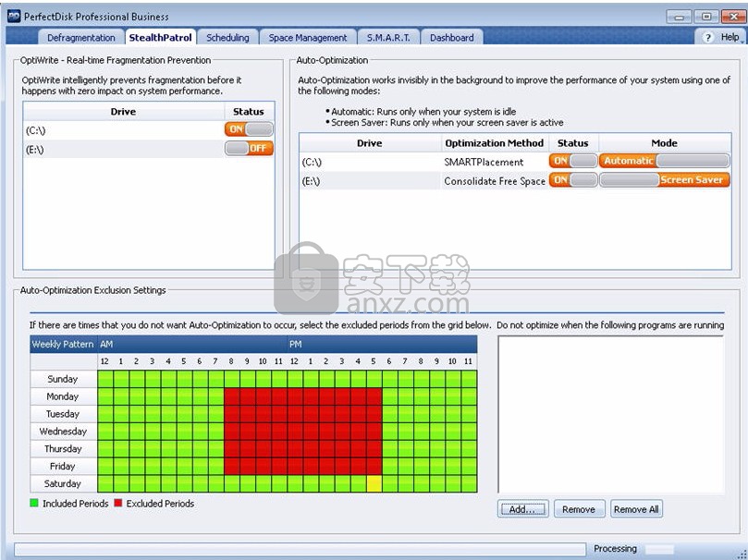This screenshot has width=748, height=560.
Task: Click the PM header label in grid
Action: (x=295, y=344)
